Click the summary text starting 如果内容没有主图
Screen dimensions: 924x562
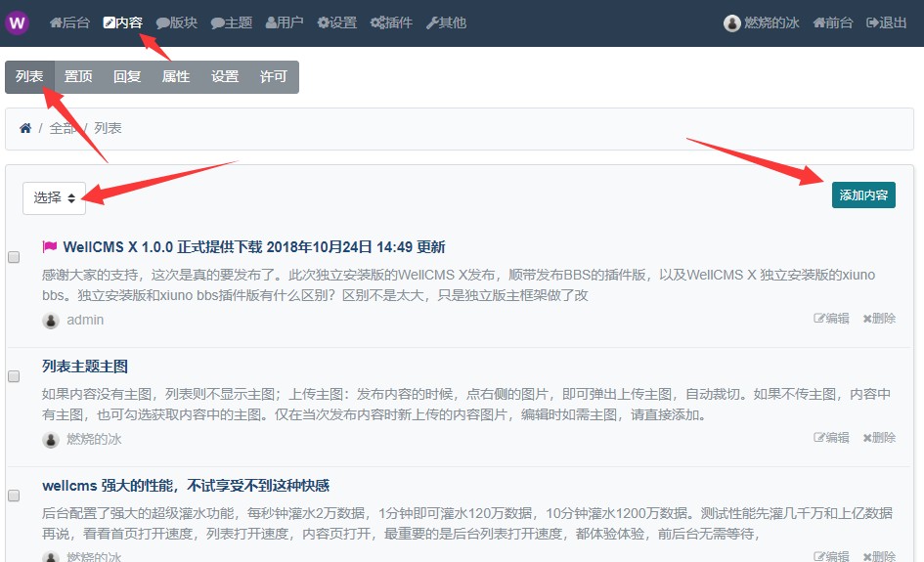point(466,404)
